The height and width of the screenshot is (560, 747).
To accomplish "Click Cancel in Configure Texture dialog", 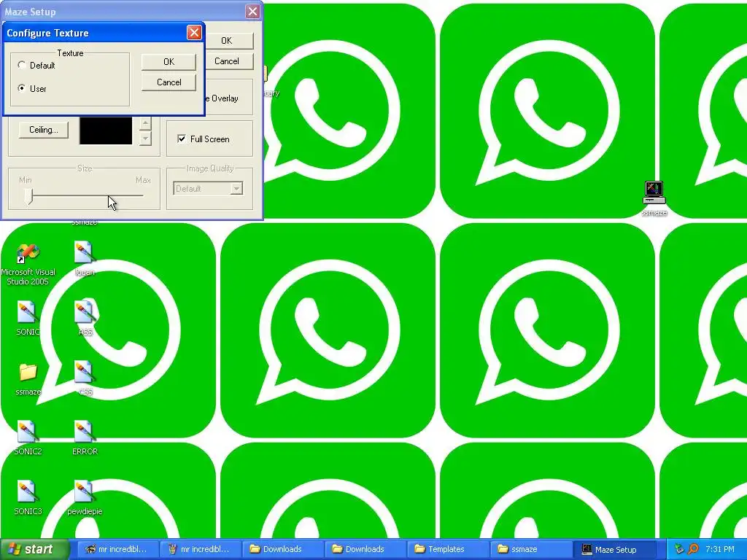I will click(x=169, y=82).
